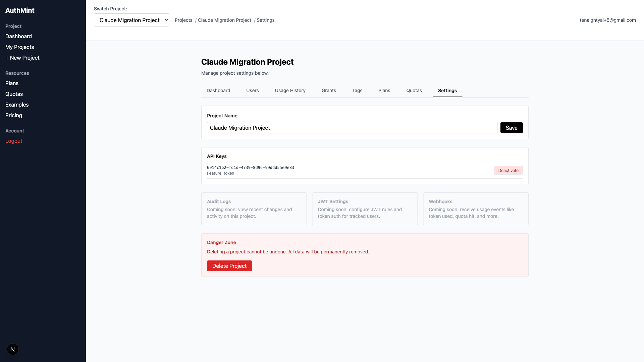Open Dashboard in the sidebar
The height and width of the screenshot is (362, 644).
[x=18, y=36]
